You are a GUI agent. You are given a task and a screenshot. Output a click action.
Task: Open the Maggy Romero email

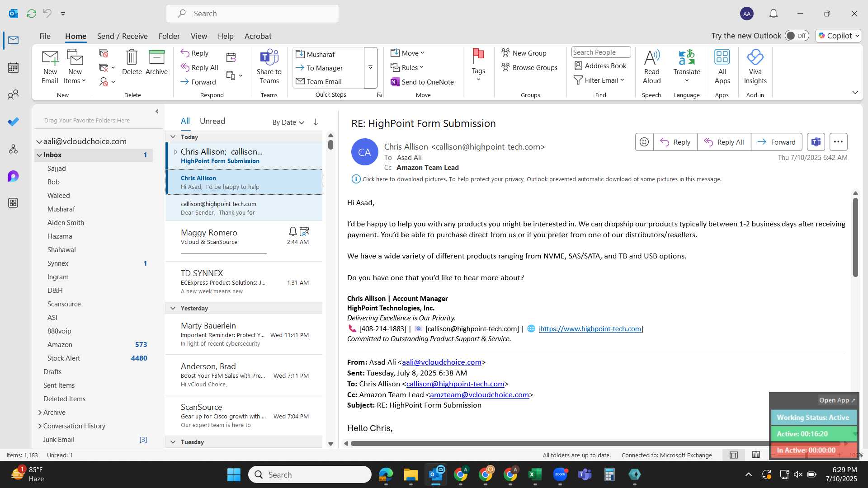tap(244, 241)
